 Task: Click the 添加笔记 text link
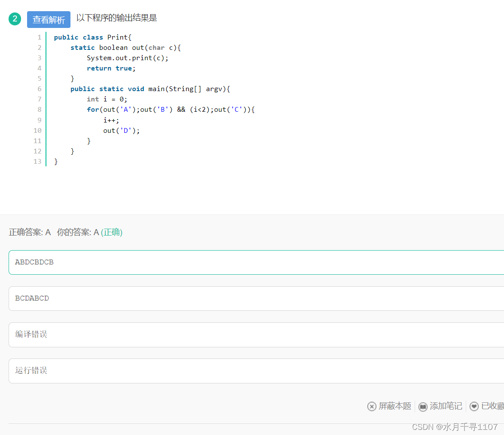[x=446, y=406]
